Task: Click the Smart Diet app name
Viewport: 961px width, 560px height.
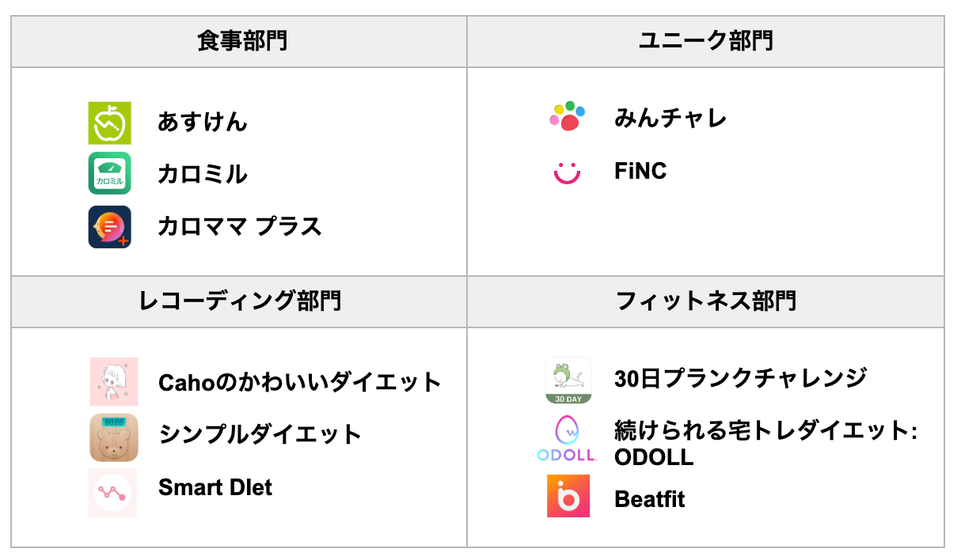Action: (x=215, y=487)
